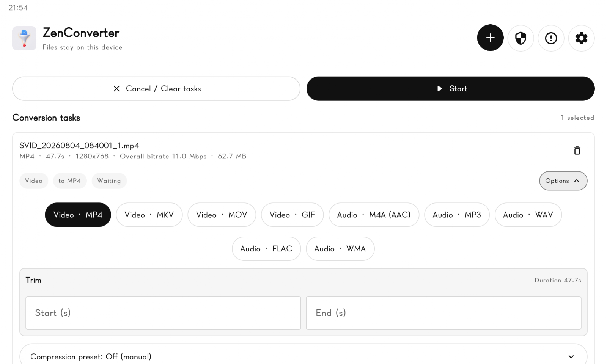Viewport: 607px width, 364px height.
Task: Click the black plus add-file icon
Action: click(x=490, y=38)
